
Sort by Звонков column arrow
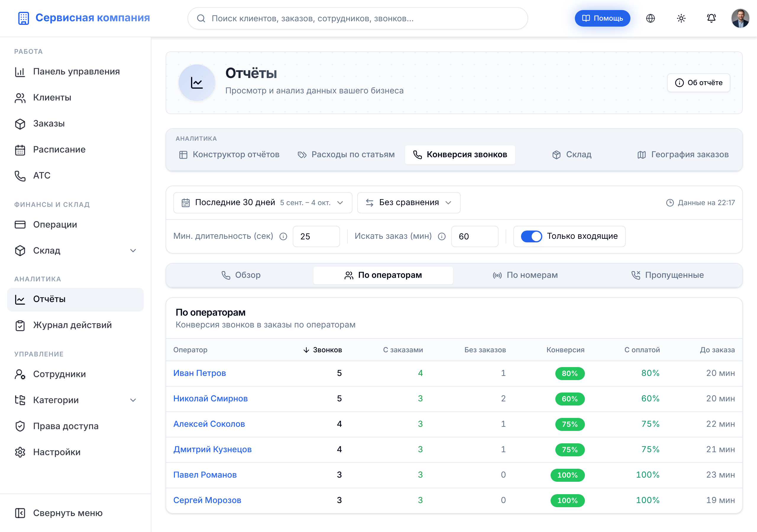point(306,350)
